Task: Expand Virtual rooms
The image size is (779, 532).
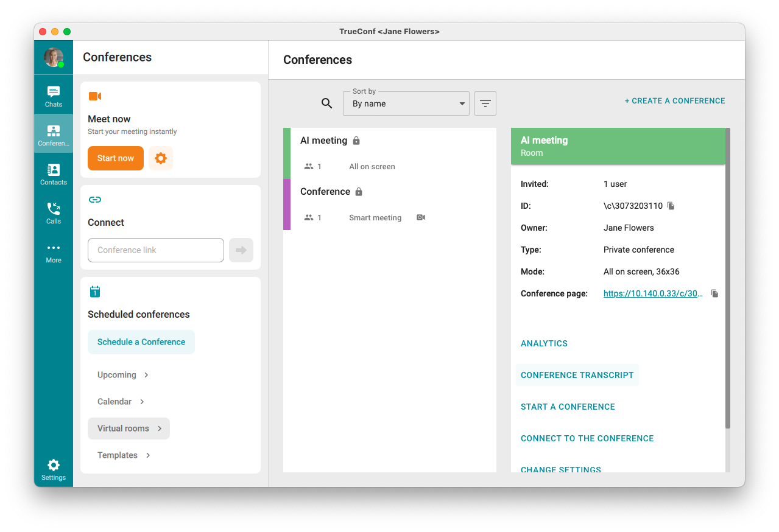Action: [x=129, y=429]
